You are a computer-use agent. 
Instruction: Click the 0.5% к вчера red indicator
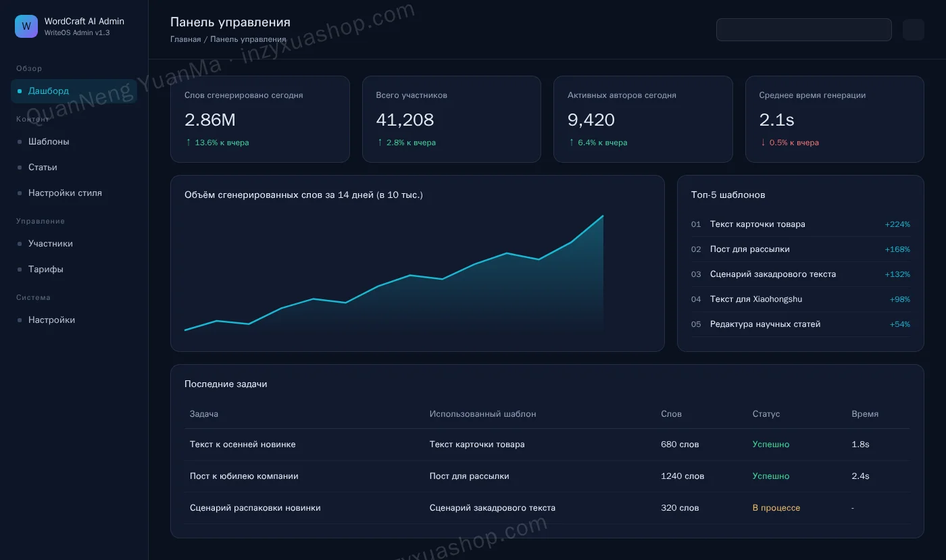click(x=789, y=143)
